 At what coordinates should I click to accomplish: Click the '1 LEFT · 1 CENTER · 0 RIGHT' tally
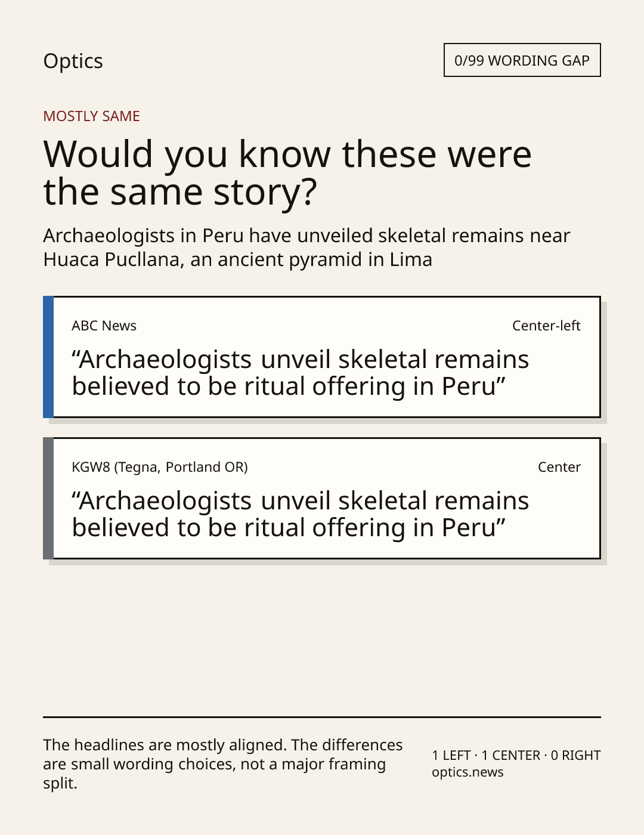pyautogui.click(x=516, y=755)
